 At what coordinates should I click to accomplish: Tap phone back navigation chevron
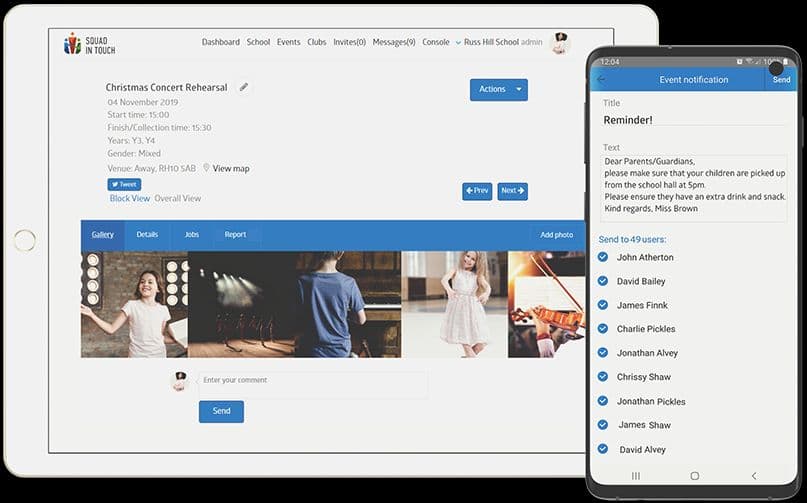point(754,476)
